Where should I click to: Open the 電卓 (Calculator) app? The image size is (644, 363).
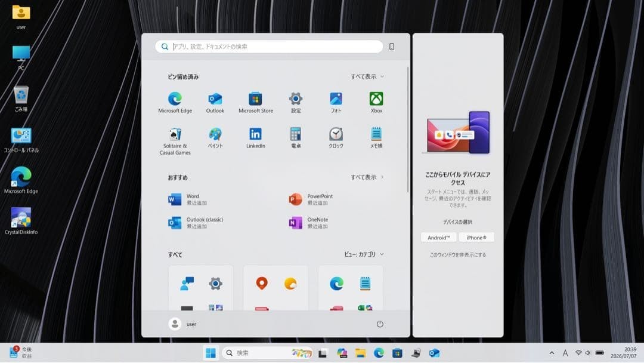(x=296, y=138)
